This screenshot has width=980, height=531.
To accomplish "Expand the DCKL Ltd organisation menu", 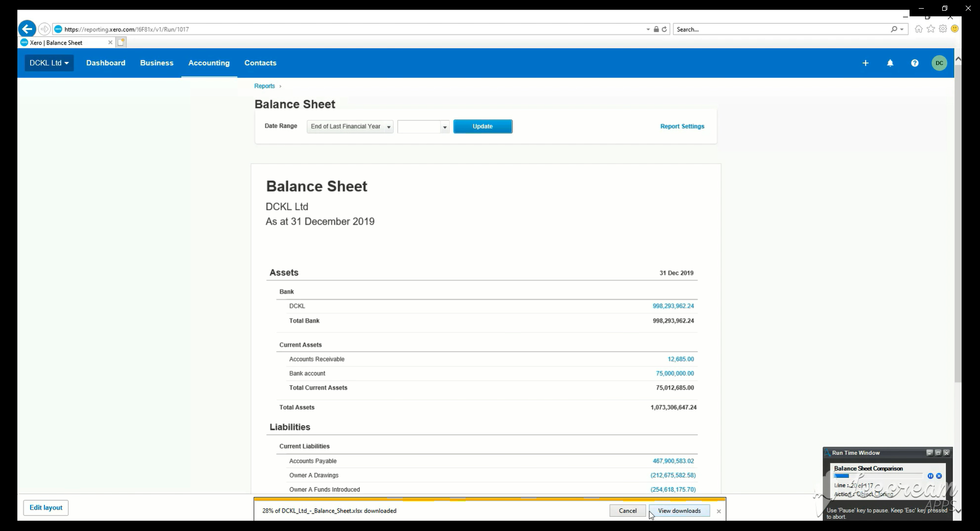I will point(49,63).
